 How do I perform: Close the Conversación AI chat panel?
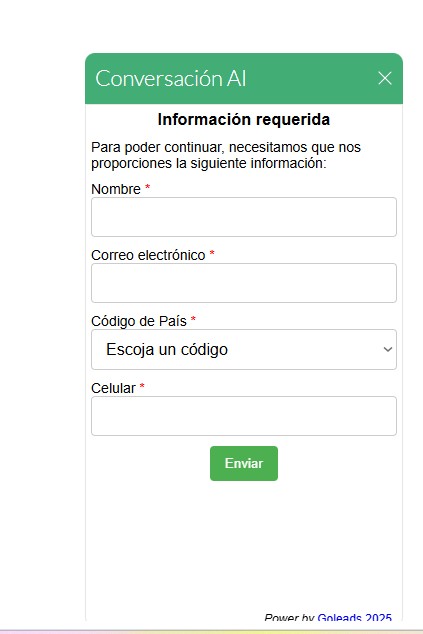(x=385, y=78)
